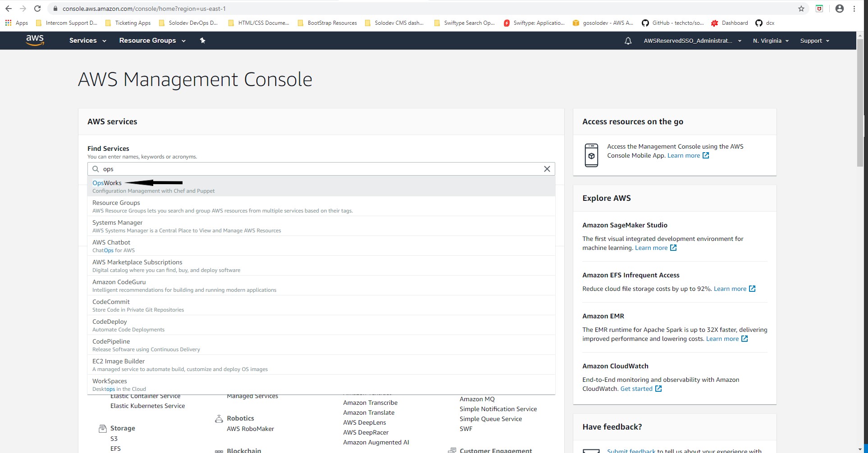Viewport: 868px width, 453px height.
Task: Click Get started under Amazon CloudWatch
Action: coord(636,389)
